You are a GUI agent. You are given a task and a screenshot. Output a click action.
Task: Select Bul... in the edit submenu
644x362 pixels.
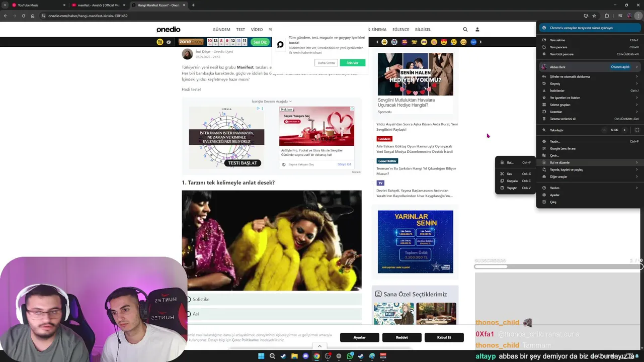[x=516, y=162]
